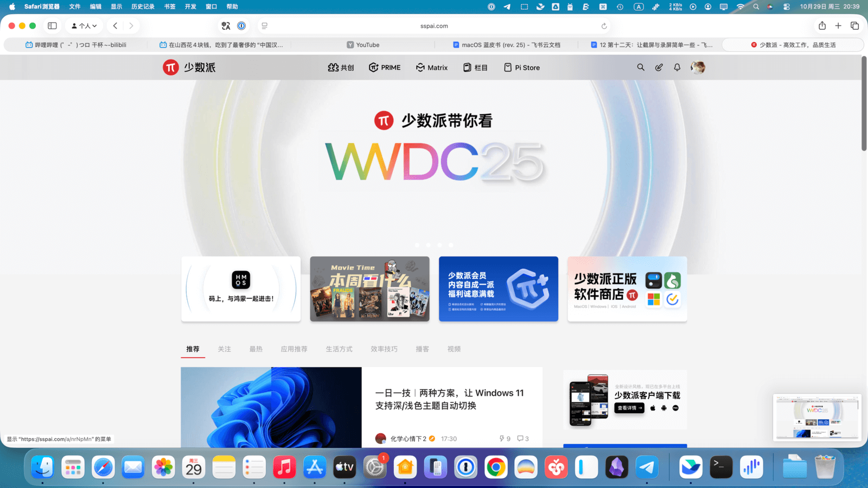
Task: Open the 本周看什么 Movie Time card
Action: pos(369,289)
